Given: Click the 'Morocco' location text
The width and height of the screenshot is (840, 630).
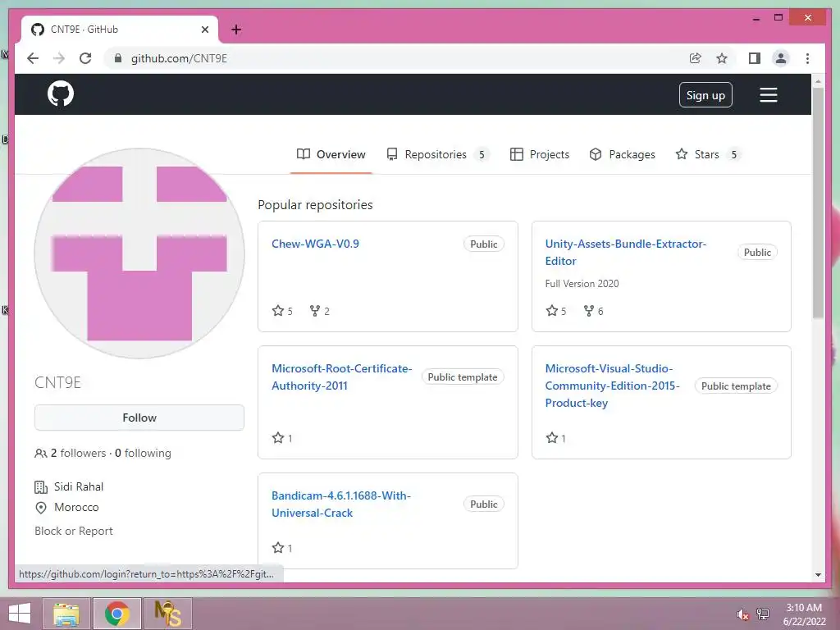Looking at the screenshot, I should [x=76, y=507].
